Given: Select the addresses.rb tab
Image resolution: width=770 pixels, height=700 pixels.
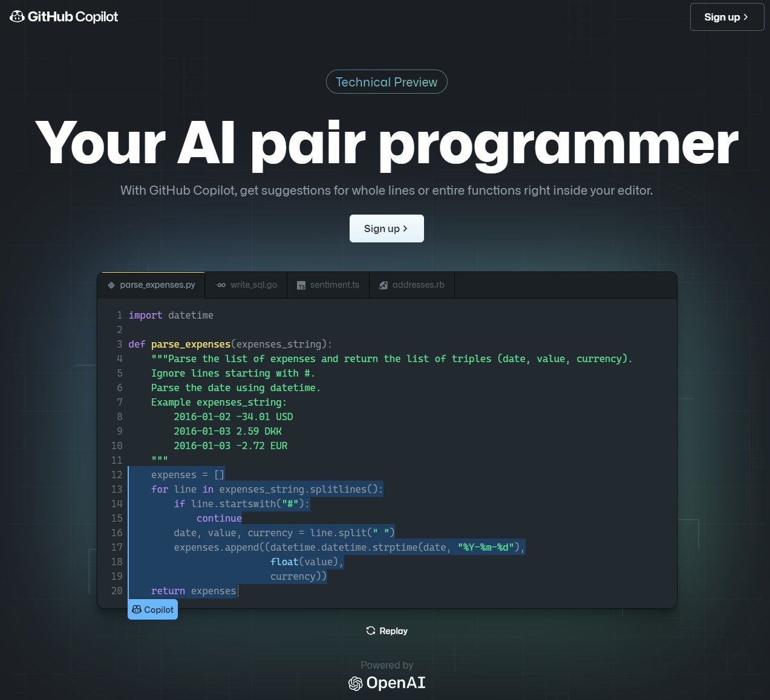Looking at the screenshot, I should [x=411, y=285].
